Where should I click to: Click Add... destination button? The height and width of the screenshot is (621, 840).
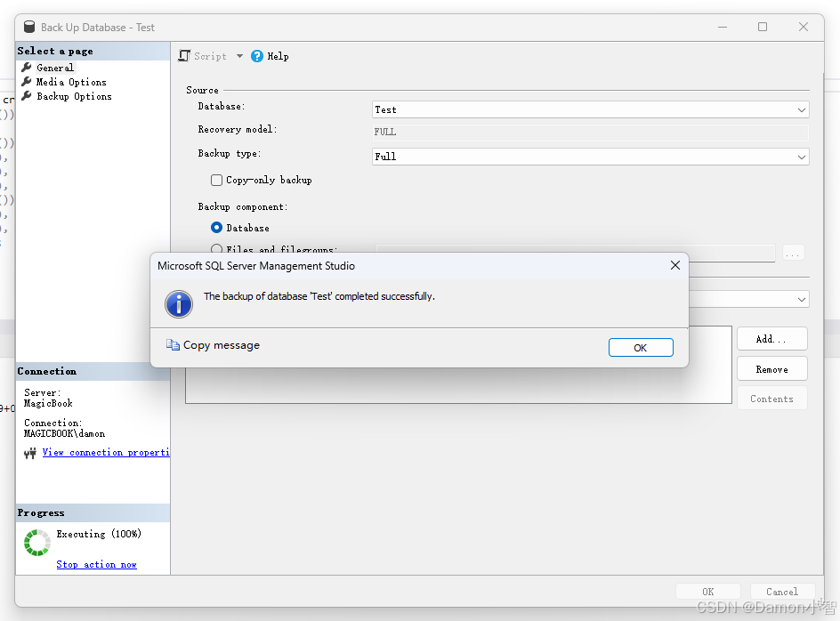tap(772, 339)
